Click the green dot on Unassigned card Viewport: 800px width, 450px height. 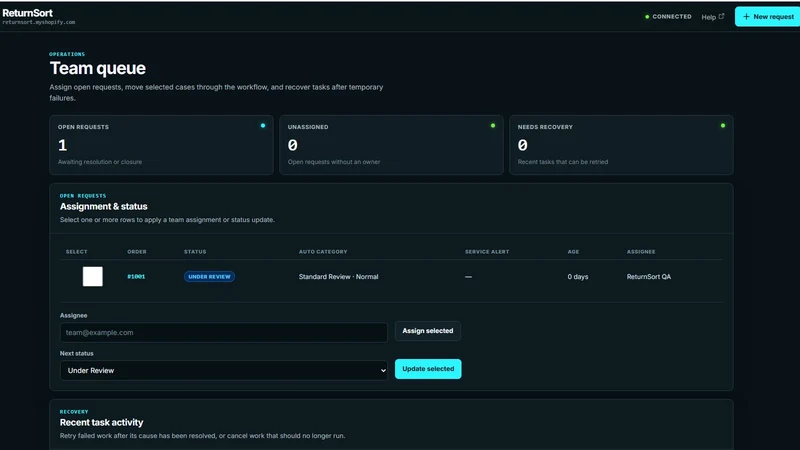click(x=493, y=126)
